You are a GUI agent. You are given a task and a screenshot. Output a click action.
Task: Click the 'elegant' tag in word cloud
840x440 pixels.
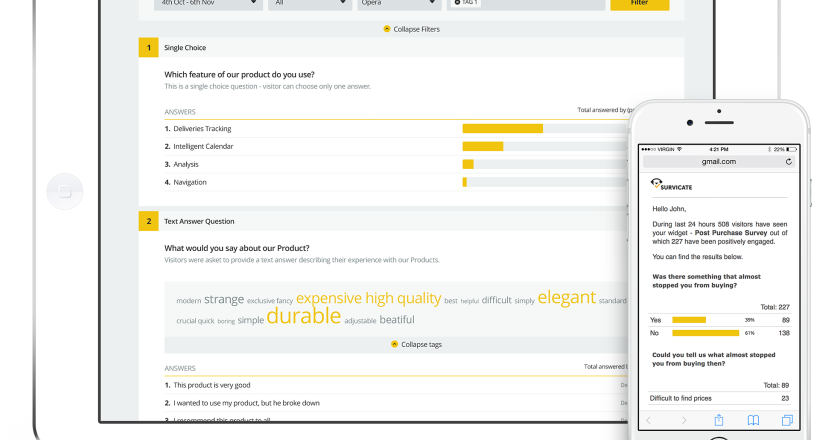click(566, 297)
